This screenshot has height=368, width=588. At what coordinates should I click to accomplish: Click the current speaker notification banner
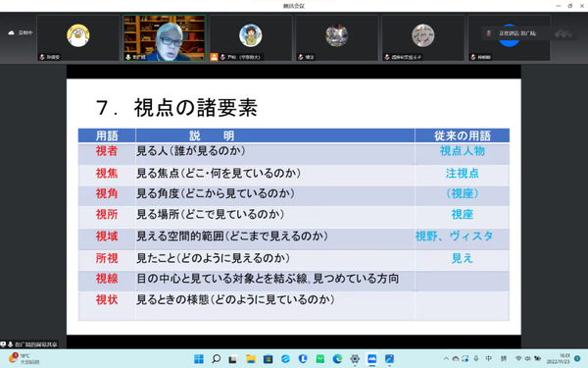516,33
